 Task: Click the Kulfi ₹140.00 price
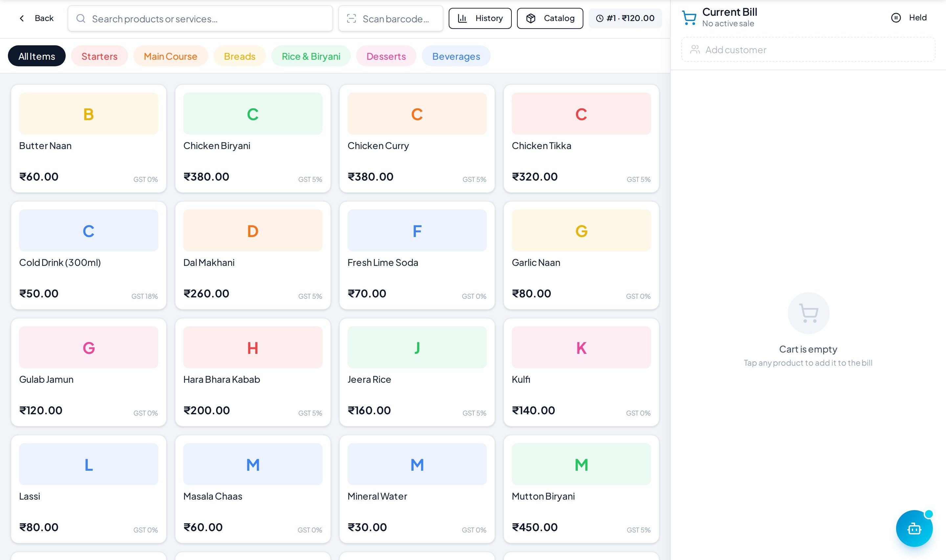click(x=533, y=410)
